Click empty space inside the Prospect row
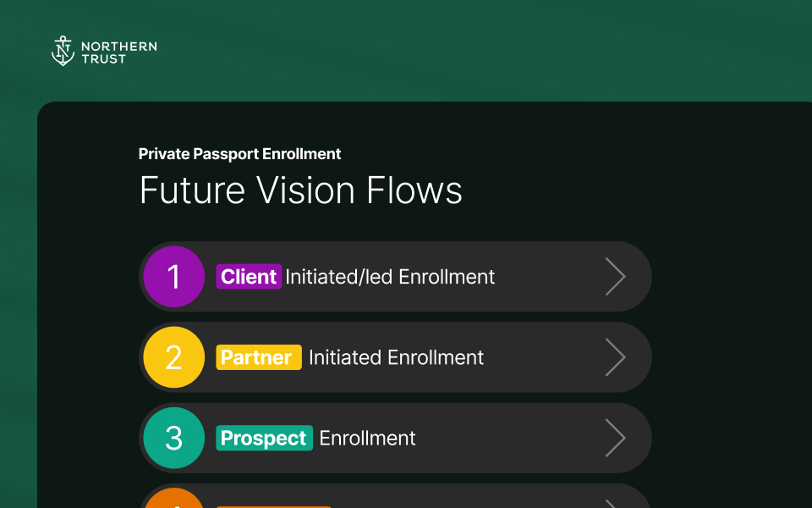 [507, 438]
